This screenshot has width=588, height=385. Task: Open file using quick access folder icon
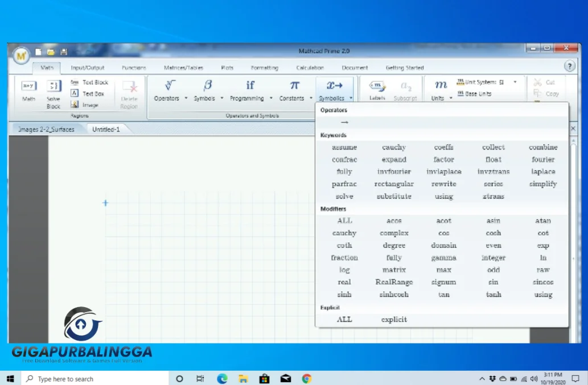[51, 52]
